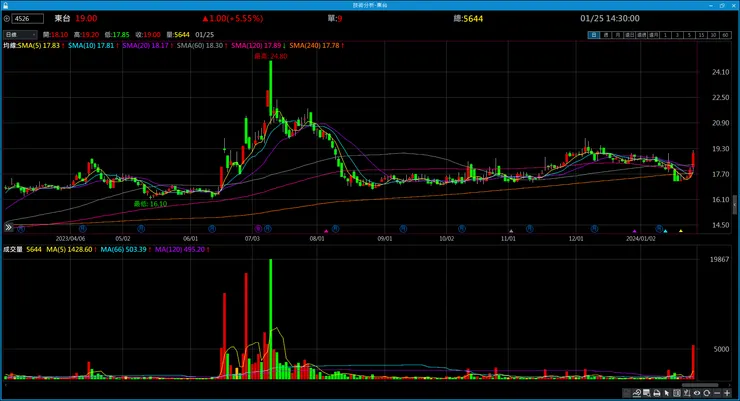Viewport: 740px width, 401px height.
Task: Select the 5 minute interval tab
Action: click(690, 35)
